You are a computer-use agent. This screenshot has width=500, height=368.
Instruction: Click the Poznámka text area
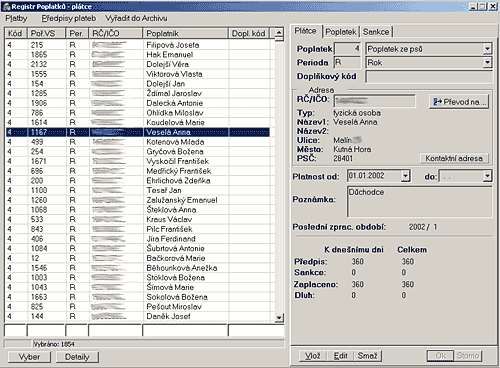pyautogui.click(x=420, y=202)
